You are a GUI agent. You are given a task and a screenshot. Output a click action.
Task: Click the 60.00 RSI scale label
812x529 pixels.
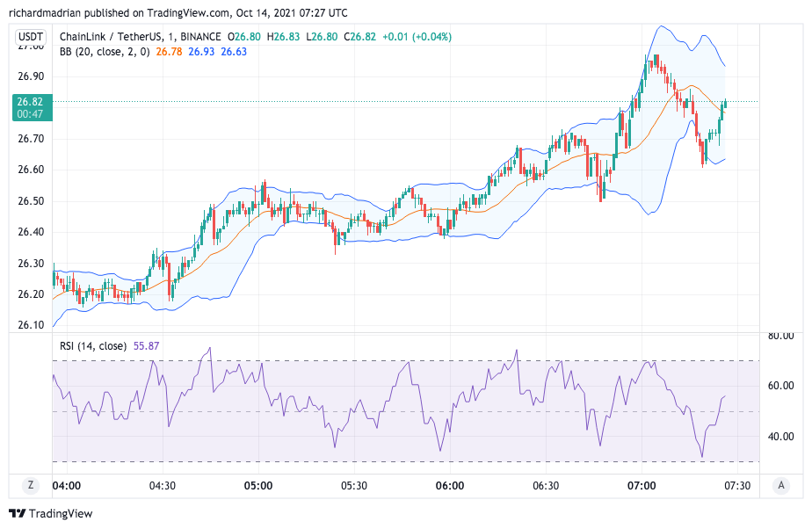[x=780, y=386]
